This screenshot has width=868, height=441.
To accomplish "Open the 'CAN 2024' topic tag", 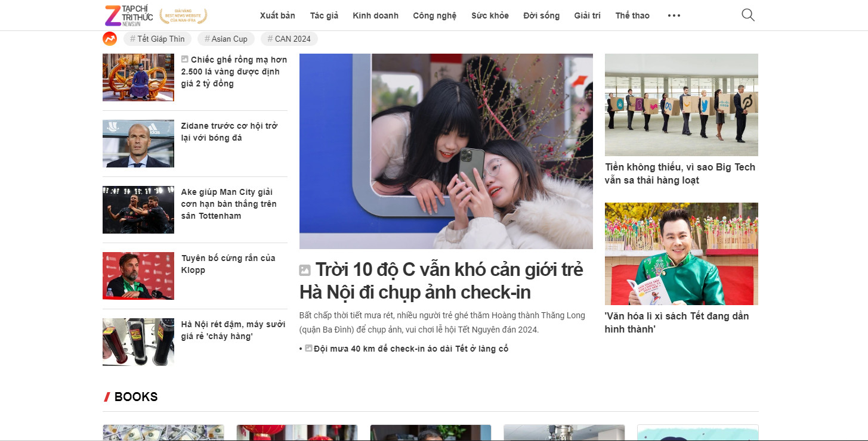I will click(x=289, y=38).
